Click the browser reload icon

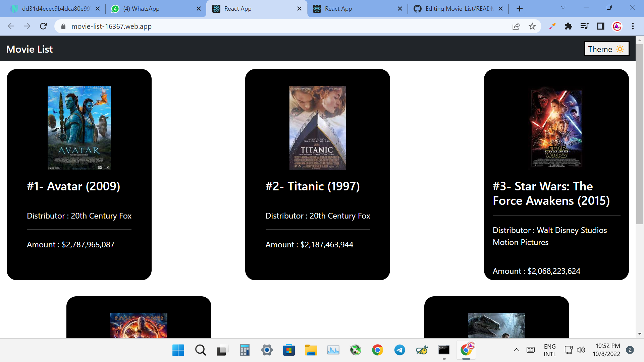(x=43, y=26)
